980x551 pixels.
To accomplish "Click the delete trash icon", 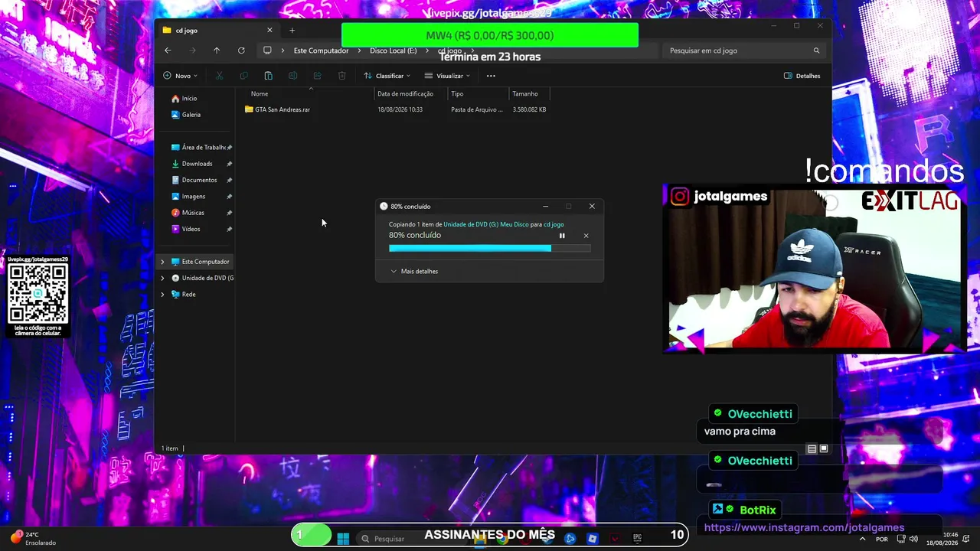I will pos(341,76).
